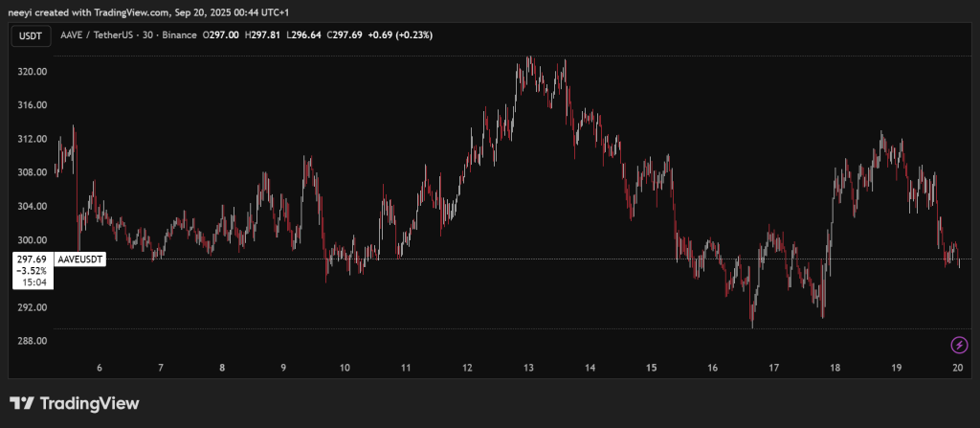The image size is (980, 428).
Task: Click the open value O297.00
Action: pyautogui.click(x=221, y=35)
